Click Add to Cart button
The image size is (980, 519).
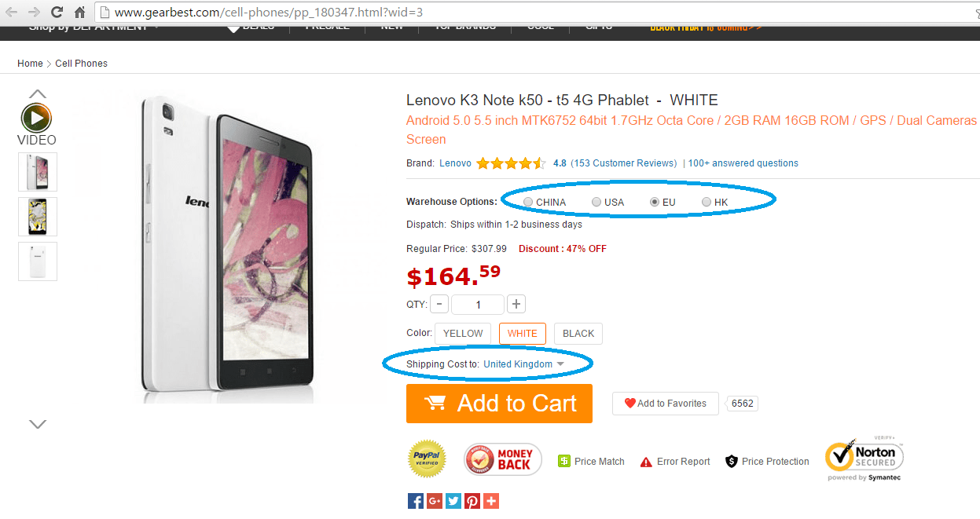(x=499, y=404)
